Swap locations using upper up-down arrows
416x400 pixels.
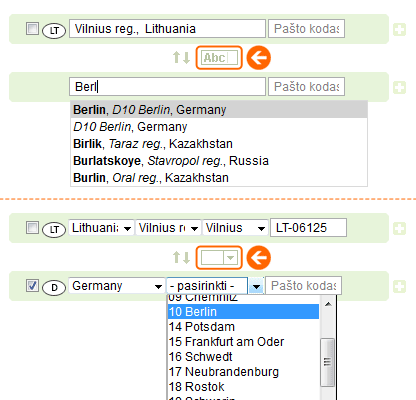pos(181,58)
